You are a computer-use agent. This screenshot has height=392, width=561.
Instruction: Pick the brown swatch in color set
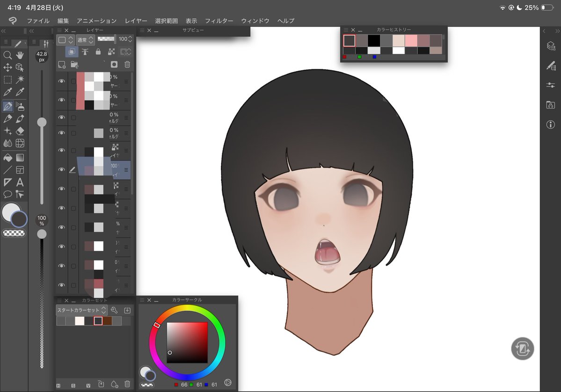107,321
